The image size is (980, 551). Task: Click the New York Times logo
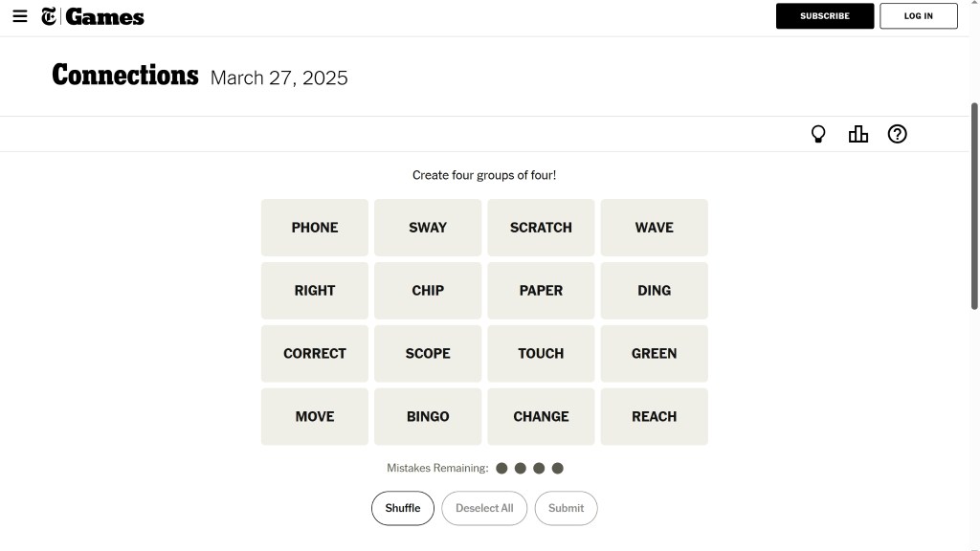[x=49, y=16]
